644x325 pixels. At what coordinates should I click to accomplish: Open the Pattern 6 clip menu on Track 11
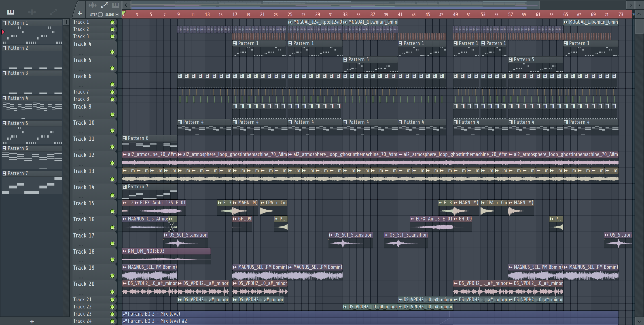125,138
